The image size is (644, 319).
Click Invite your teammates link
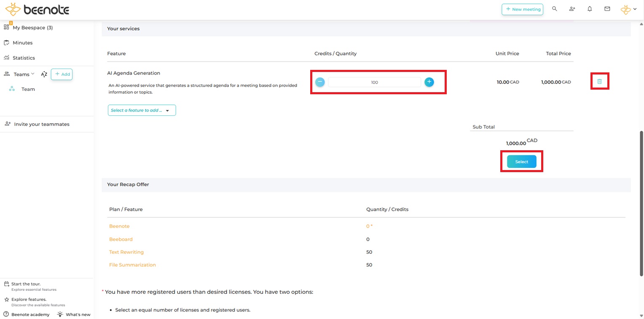point(41,124)
